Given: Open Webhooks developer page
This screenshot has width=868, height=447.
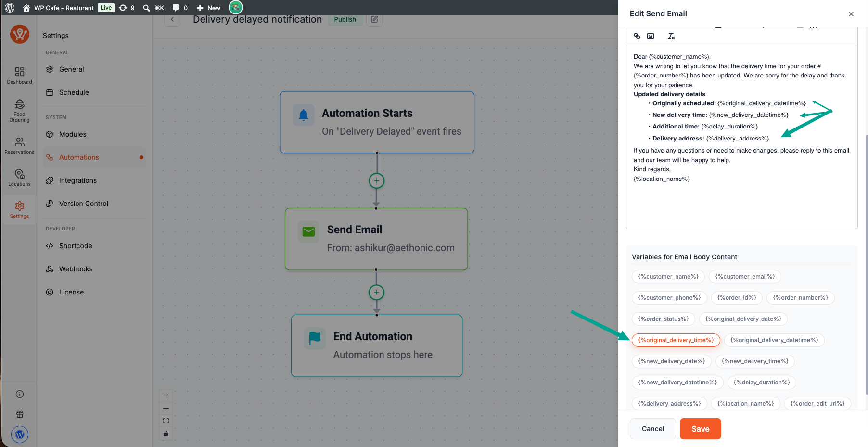Looking at the screenshot, I should pyautogui.click(x=94, y=269).
